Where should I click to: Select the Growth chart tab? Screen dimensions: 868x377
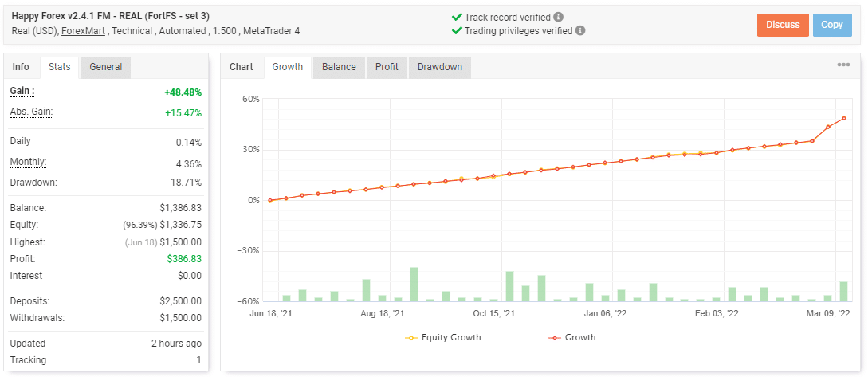click(x=288, y=67)
